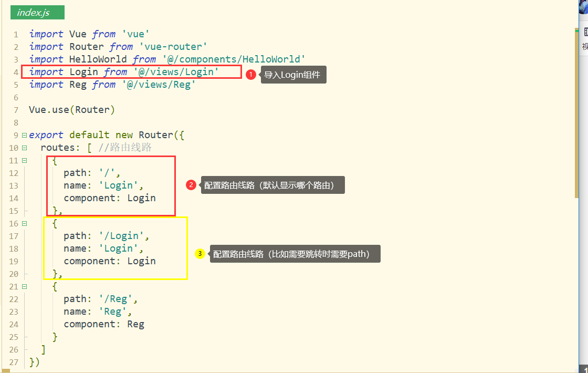The image size is (588, 373).
Task: Collapse the route object fold at line 11
Action: point(24,161)
